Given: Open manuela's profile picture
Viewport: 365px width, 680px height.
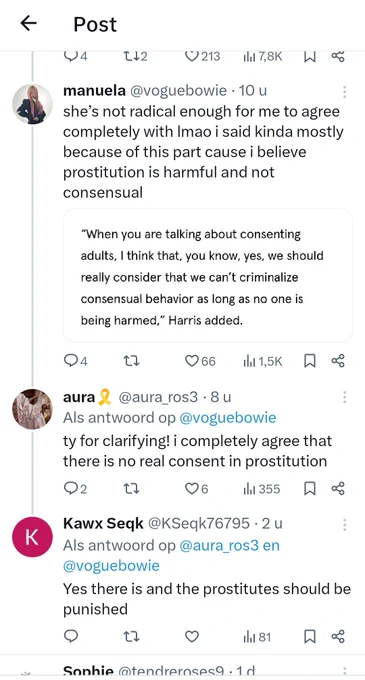Looking at the screenshot, I should tap(32, 104).
